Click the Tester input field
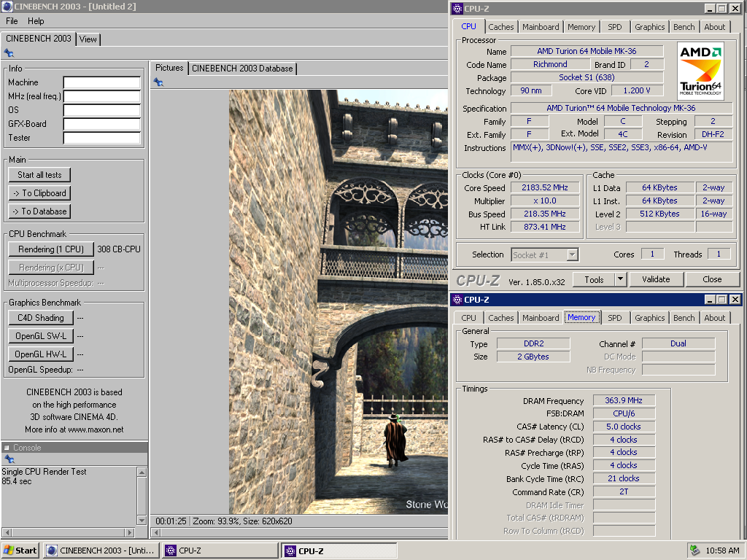The width and height of the screenshot is (747, 560). [x=102, y=138]
